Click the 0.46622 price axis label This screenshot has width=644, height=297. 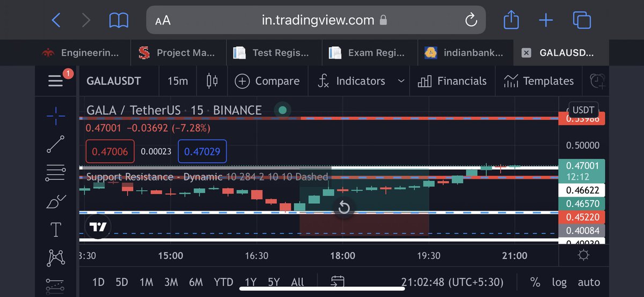click(582, 190)
